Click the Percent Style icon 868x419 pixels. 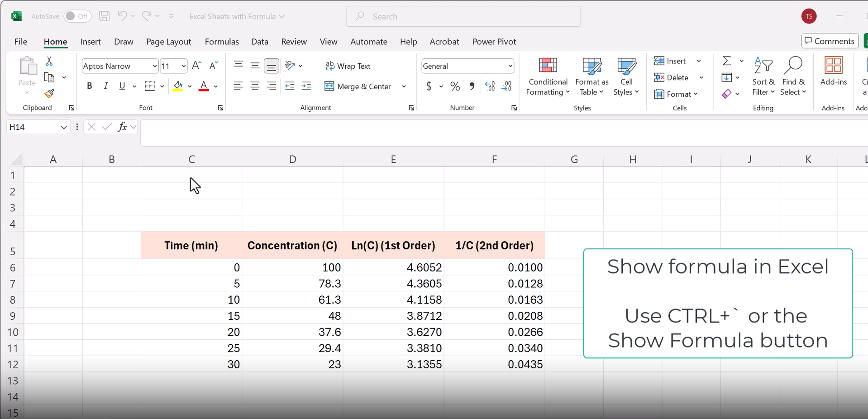pos(455,86)
